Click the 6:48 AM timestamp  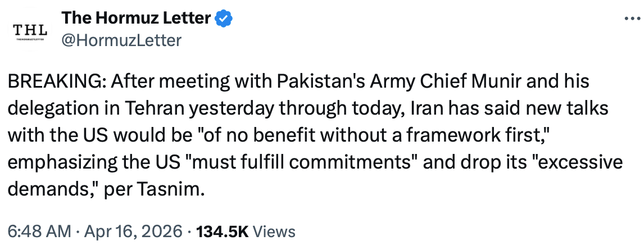(39, 231)
